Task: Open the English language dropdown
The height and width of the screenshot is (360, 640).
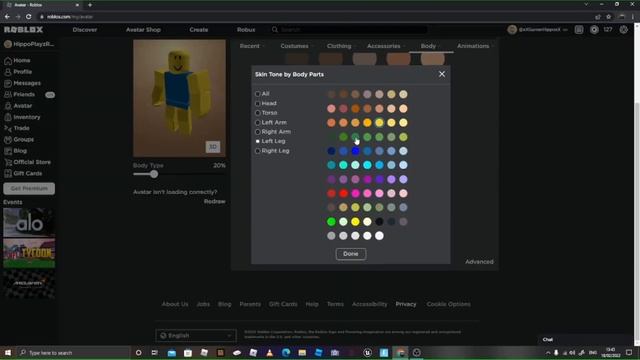Action: pyautogui.click(x=196, y=336)
